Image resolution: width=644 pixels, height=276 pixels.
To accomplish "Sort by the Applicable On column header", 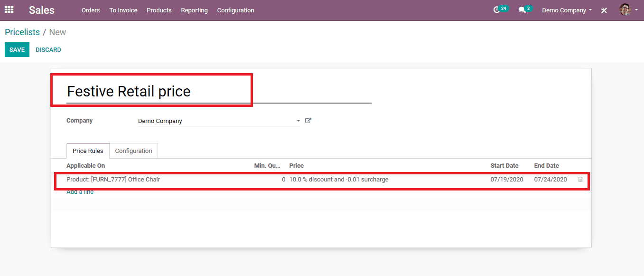I will (86, 166).
